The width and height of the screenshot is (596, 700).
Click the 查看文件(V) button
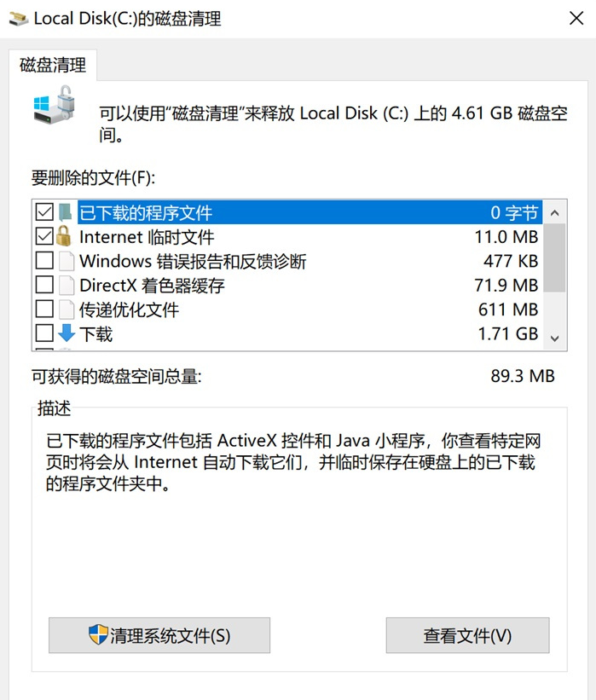467,635
